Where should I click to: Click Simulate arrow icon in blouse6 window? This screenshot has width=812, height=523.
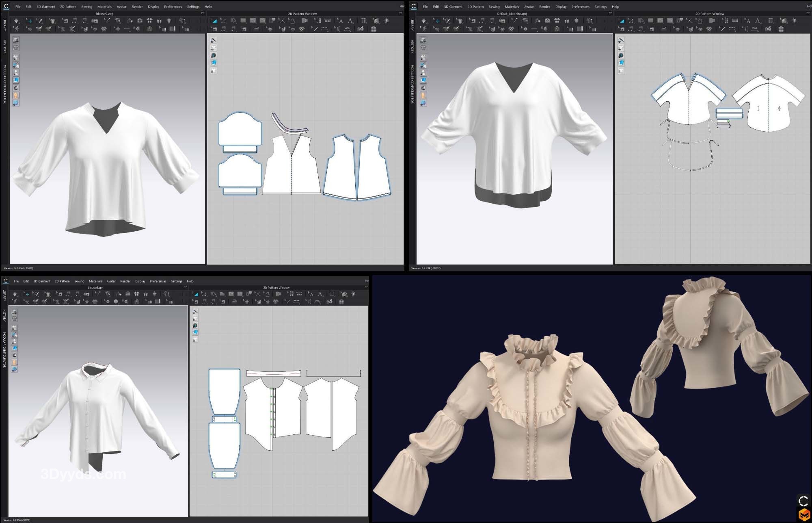(15, 294)
